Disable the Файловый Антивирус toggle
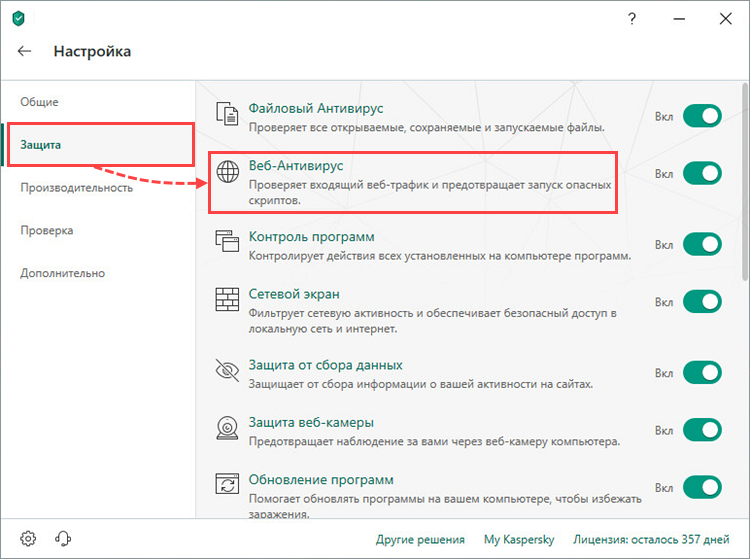The height and width of the screenshot is (559, 750). 702,116
